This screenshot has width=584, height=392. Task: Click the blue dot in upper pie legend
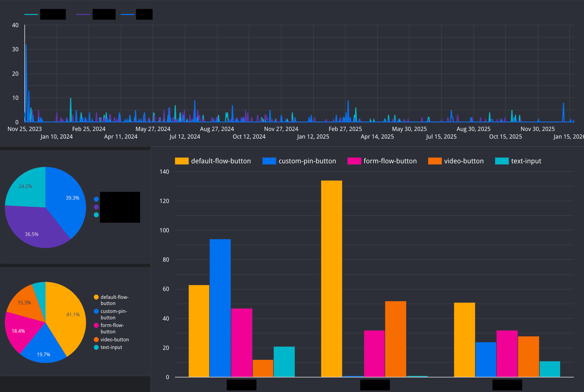96,199
